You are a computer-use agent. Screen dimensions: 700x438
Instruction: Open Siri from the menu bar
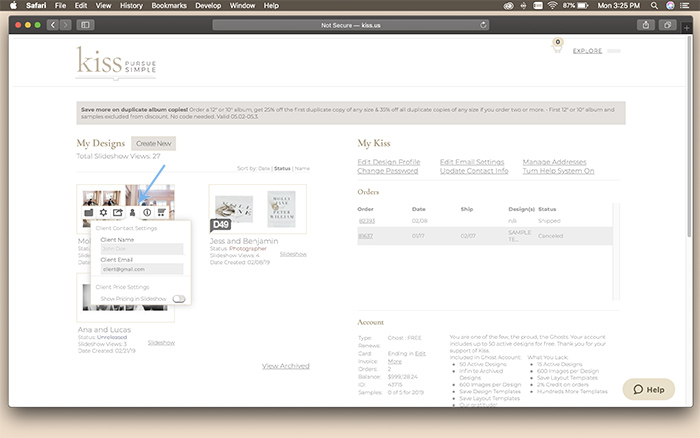click(x=670, y=5)
